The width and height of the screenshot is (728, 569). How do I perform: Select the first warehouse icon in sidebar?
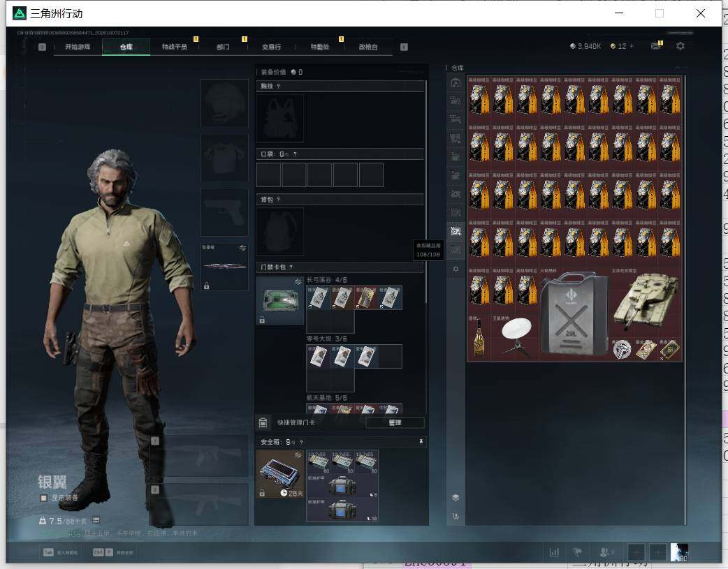[x=456, y=83]
